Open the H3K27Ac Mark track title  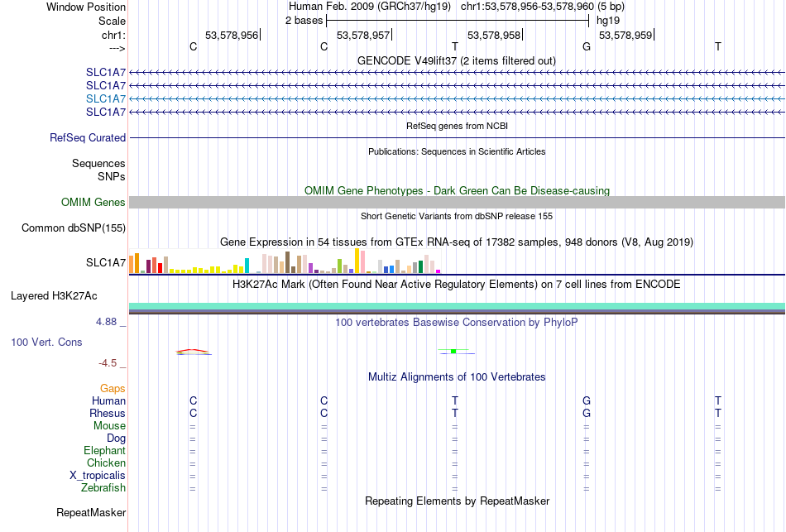click(x=456, y=285)
